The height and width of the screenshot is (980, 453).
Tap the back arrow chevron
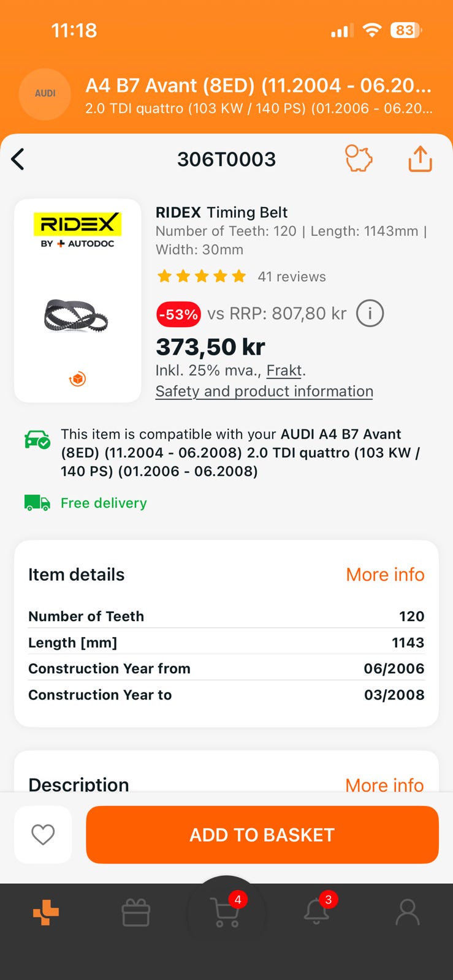(18, 159)
